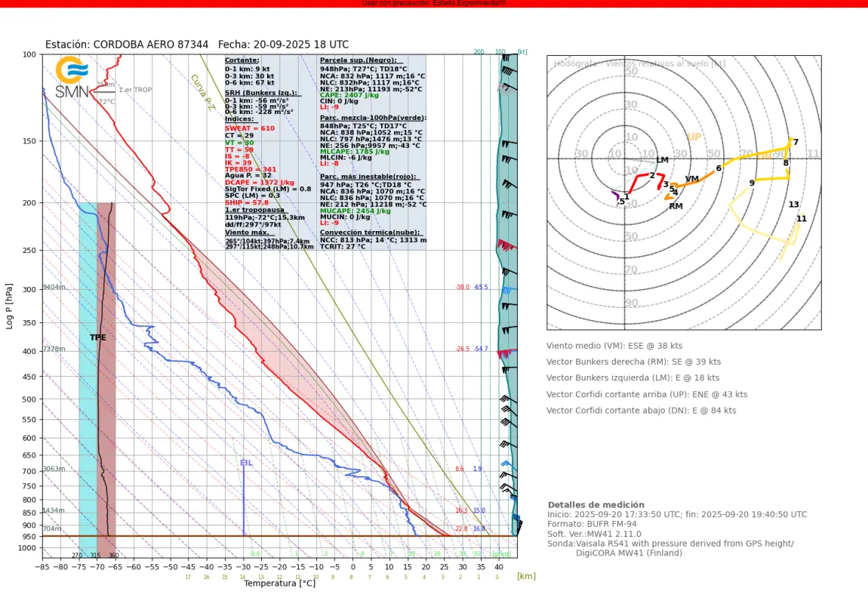Viewport: 868px width, 604px height.
Task: Click the Formato: BUFR FM-94 line
Action: pyautogui.click(x=592, y=524)
